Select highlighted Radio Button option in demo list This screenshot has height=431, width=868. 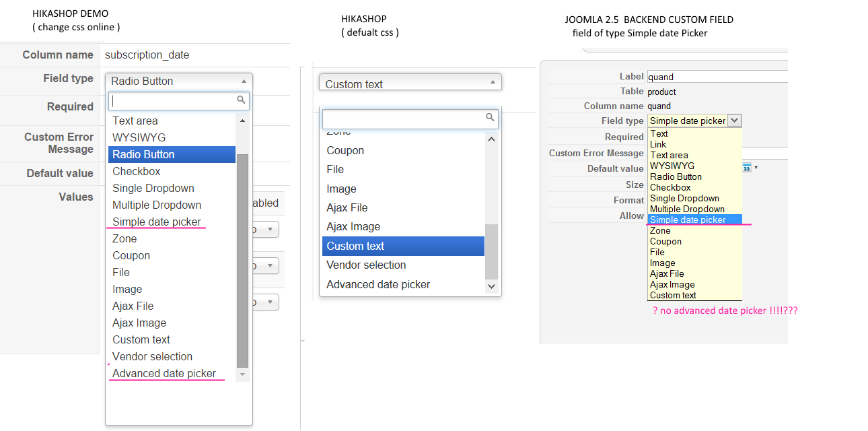pyautogui.click(x=172, y=154)
